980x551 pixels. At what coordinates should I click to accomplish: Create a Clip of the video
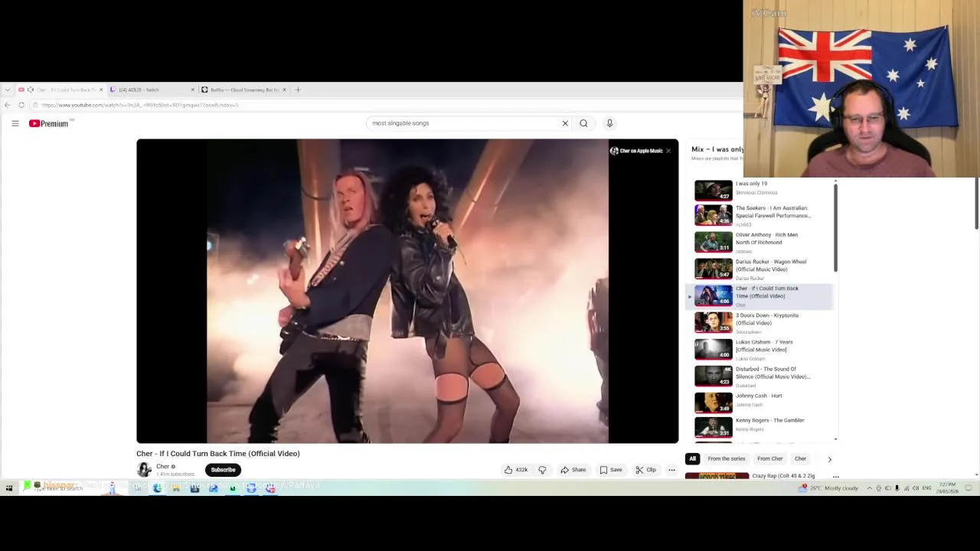tap(645, 470)
